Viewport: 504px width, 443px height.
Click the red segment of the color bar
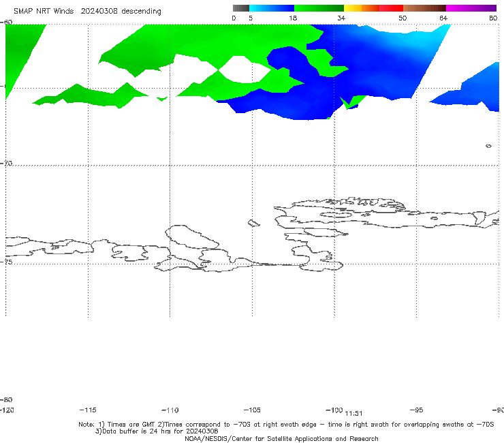click(x=391, y=8)
